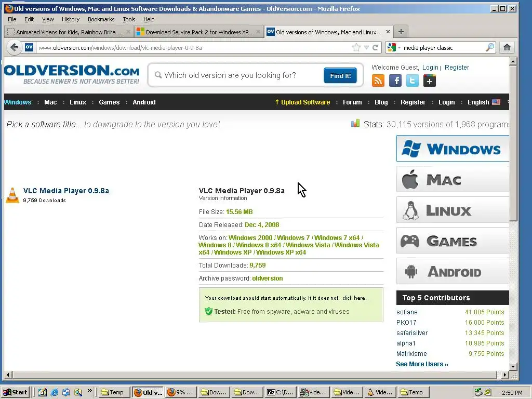Click the Linux penguin category banner

[453, 210]
